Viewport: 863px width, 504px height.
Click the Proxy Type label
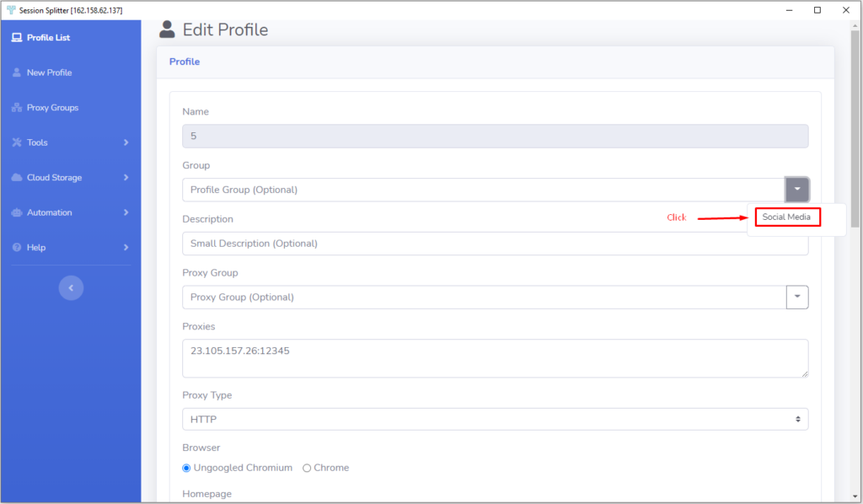(x=207, y=395)
